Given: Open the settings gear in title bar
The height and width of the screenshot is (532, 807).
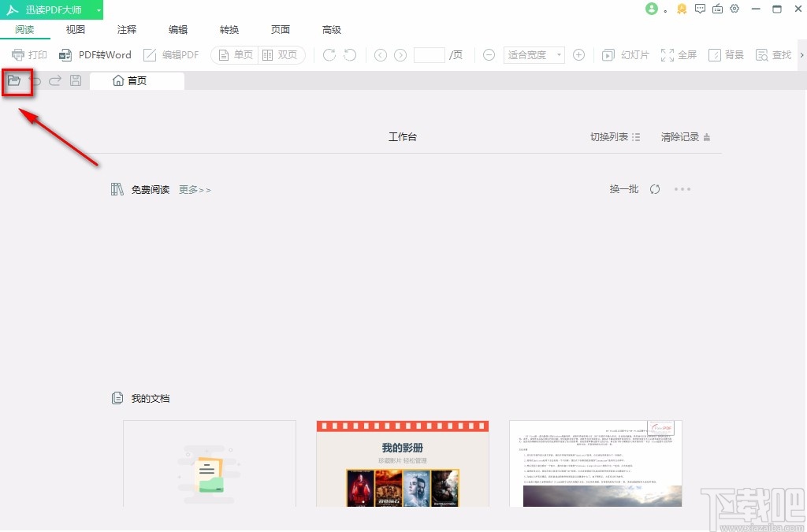Looking at the screenshot, I should click(x=734, y=9).
